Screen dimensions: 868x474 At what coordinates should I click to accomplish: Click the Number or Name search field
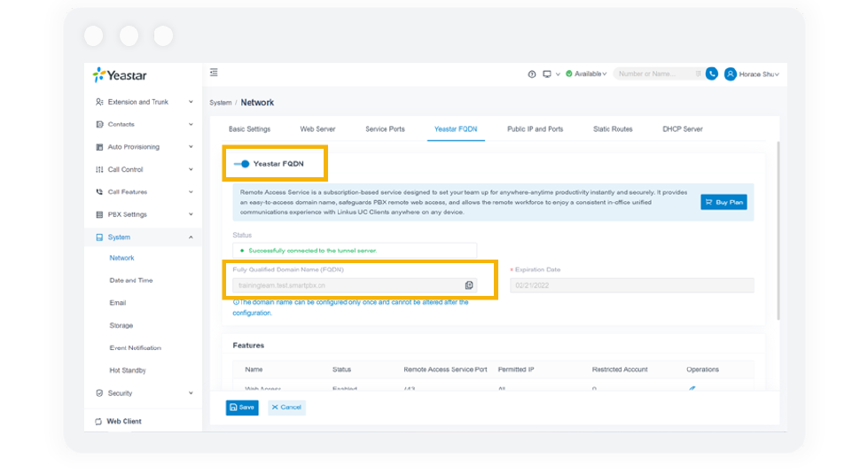653,74
